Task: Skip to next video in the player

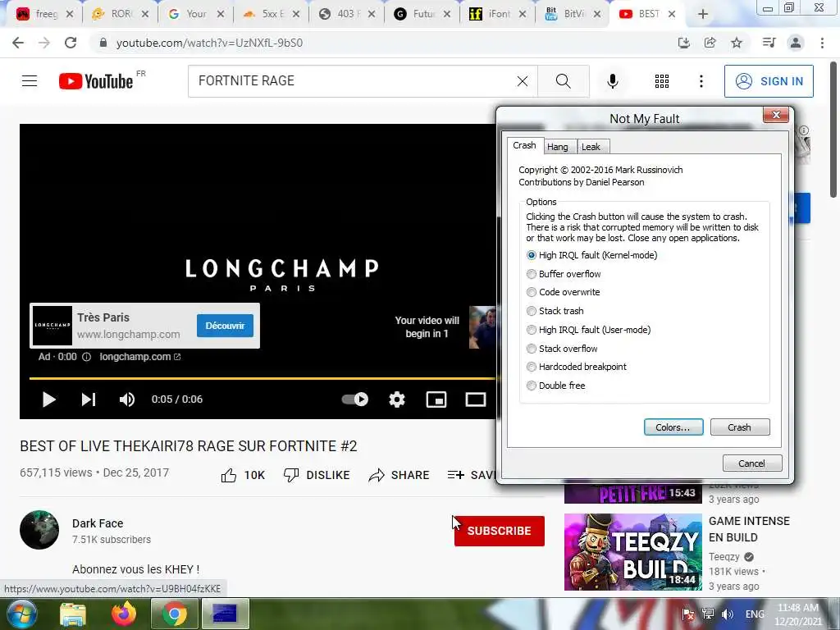Action: [x=89, y=399]
